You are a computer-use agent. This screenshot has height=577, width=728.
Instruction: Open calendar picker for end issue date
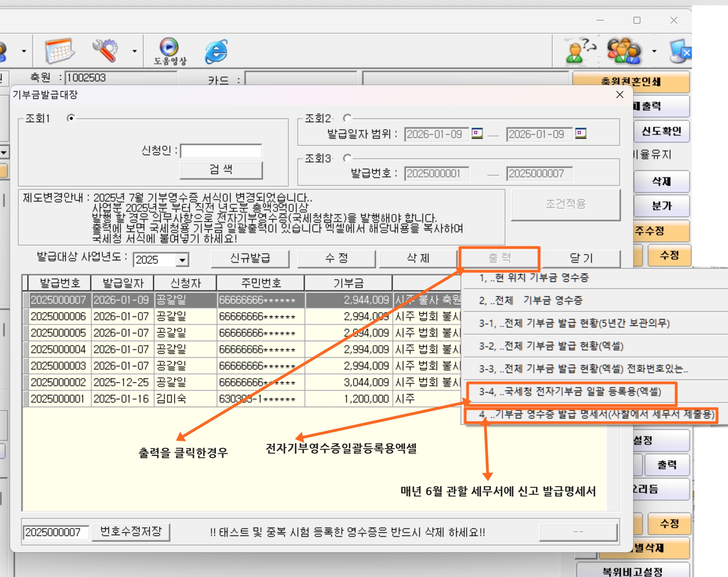[x=580, y=133]
